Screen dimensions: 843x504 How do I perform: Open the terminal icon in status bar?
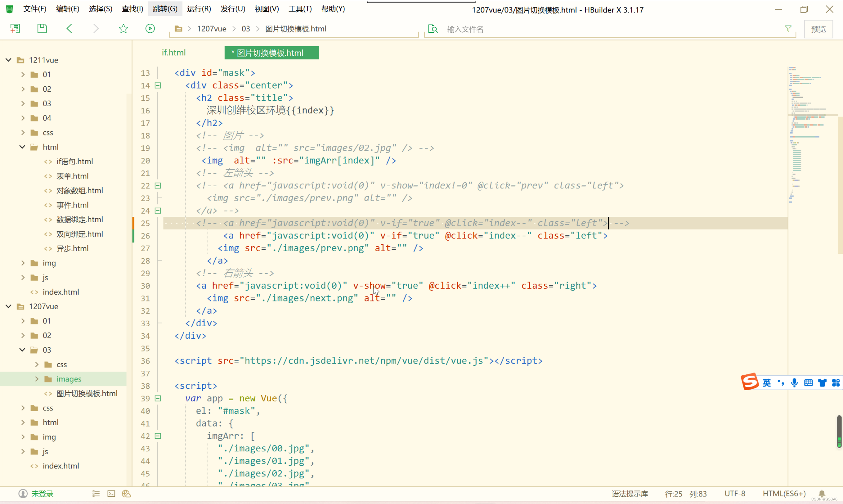point(111,494)
